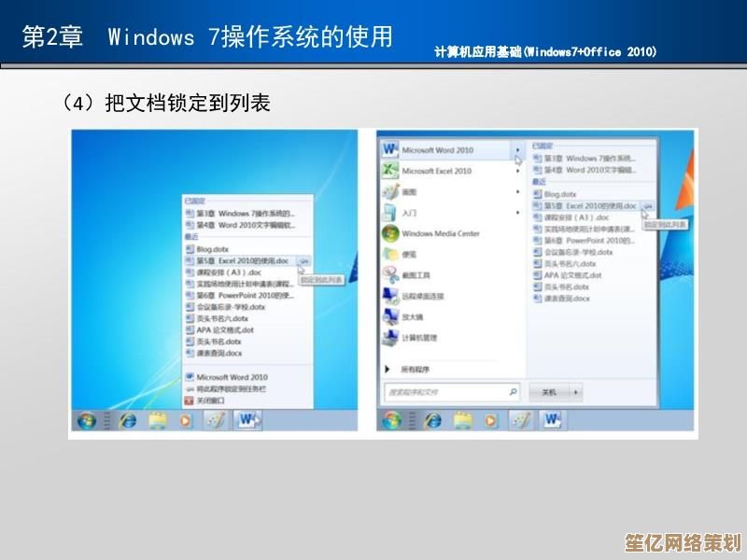Click the 搜索程序和文件 search box
The width and height of the screenshot is (747, 560).
[451, 392]
